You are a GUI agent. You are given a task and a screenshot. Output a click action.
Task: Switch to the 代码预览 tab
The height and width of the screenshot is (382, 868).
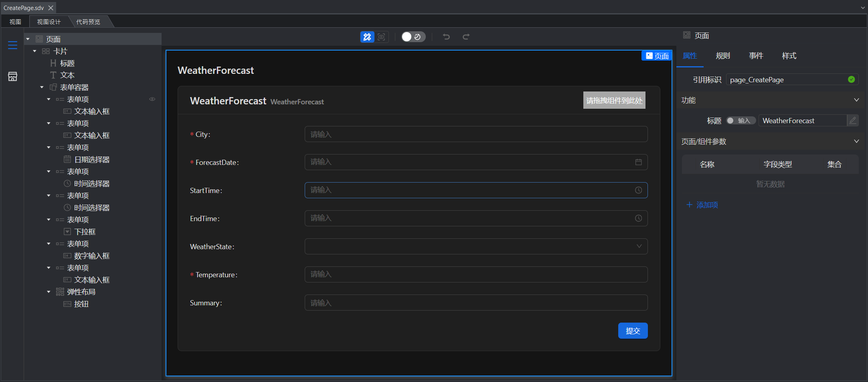[x=88, y=22]
